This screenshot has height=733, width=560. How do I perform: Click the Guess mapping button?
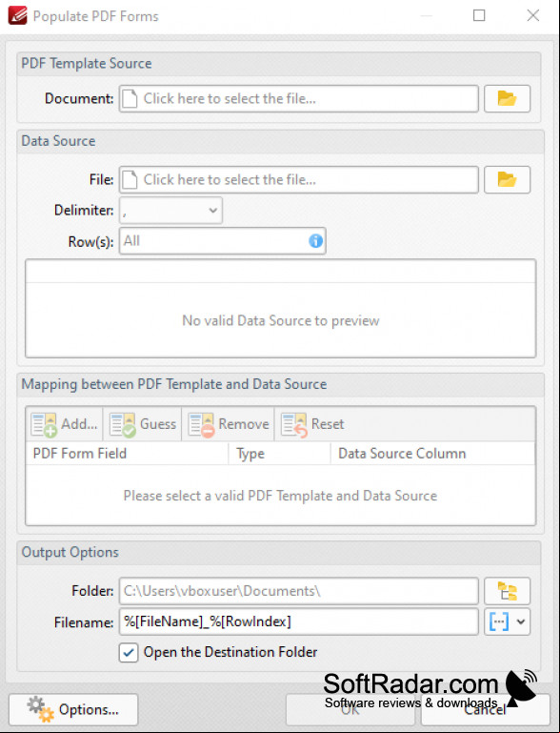tap(143, 424)
